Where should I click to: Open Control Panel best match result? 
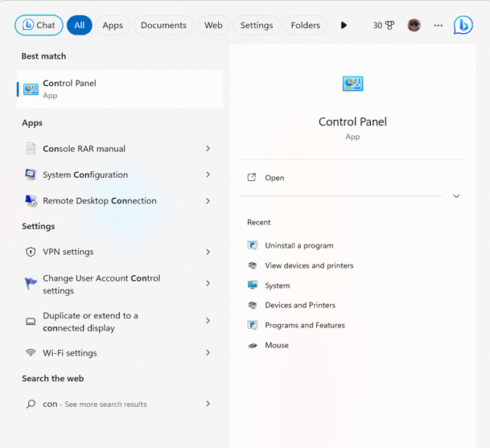120,89
